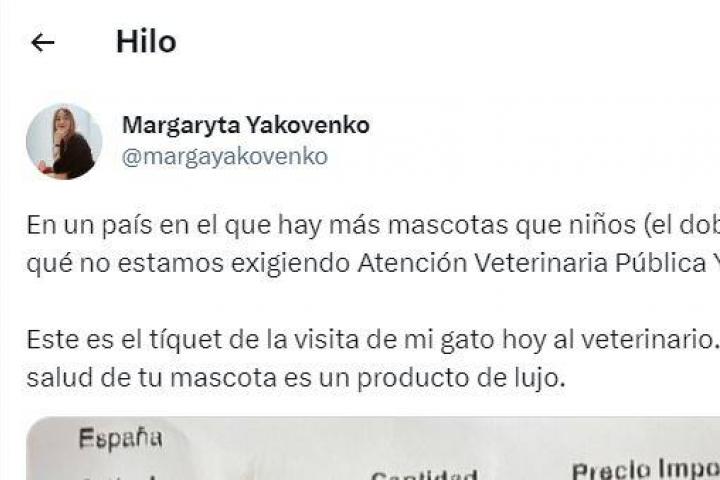Click the phrase 'Atención Veterinaria Pública'
The image size is (720, 480).
click(532, 263)
